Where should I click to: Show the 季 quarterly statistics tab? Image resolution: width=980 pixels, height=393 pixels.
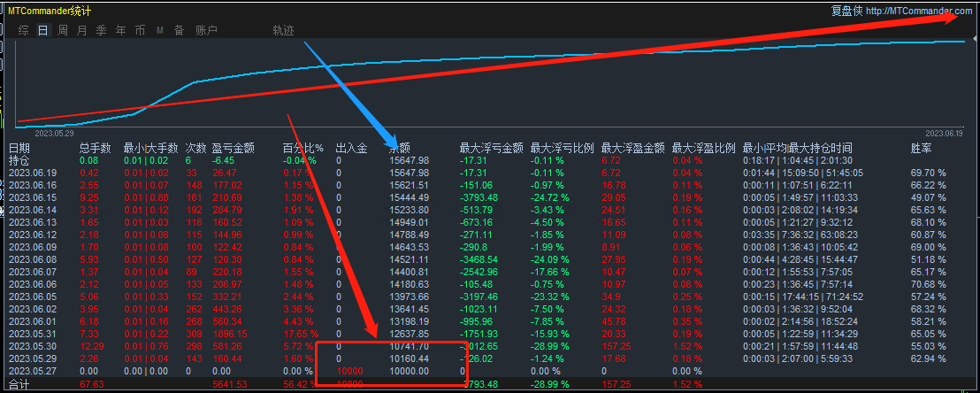[x=101, y=30]
